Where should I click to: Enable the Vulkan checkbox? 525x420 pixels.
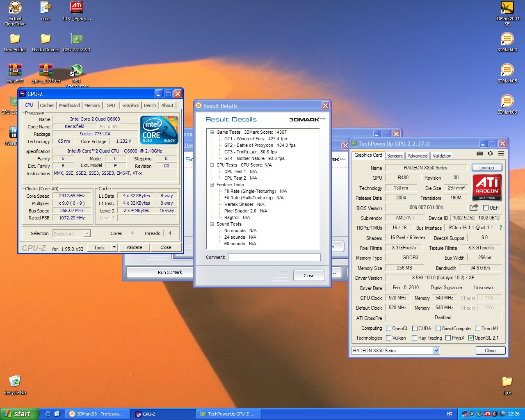tap(388, 338)
